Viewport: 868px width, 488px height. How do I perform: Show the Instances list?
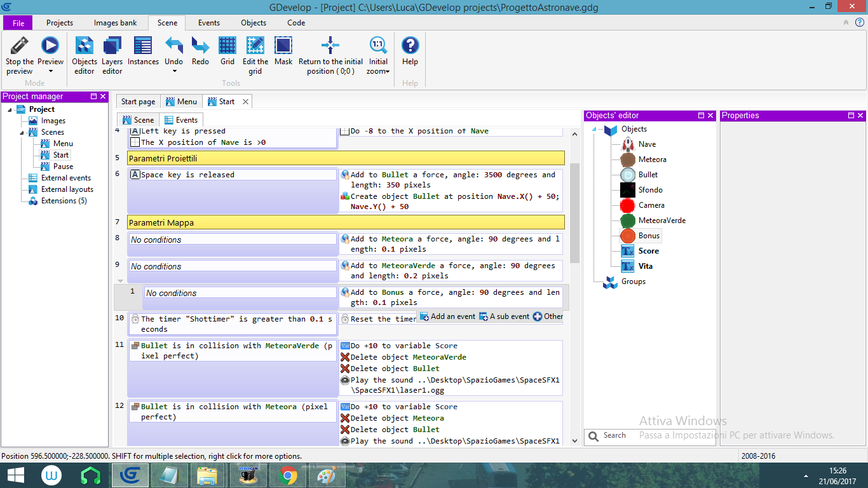pos(143,51)
